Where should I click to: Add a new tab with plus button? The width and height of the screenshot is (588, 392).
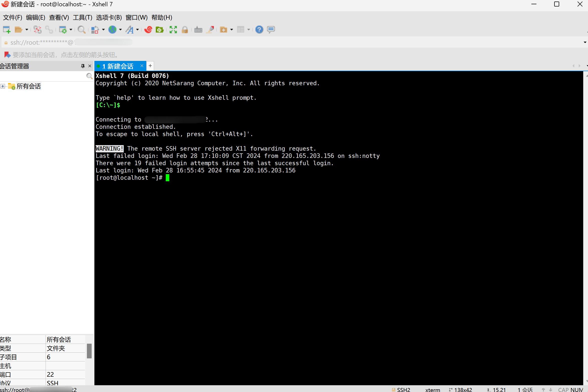[150, 66]
